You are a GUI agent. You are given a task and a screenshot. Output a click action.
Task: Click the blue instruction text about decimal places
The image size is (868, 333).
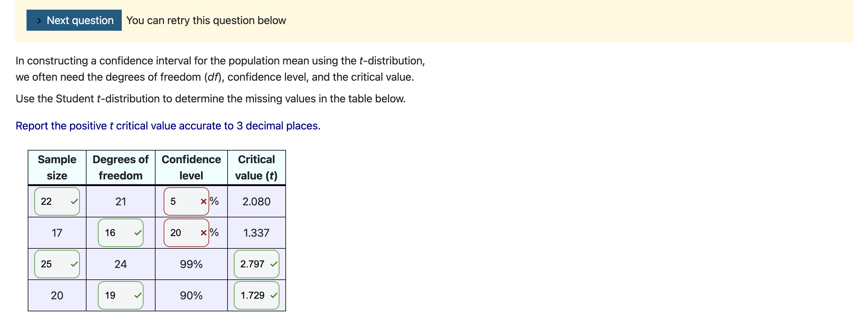(x=168, y=125)
